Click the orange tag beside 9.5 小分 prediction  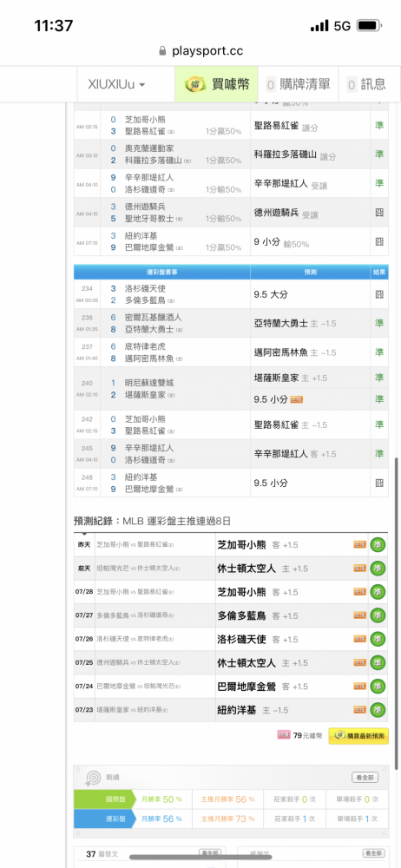296,399
